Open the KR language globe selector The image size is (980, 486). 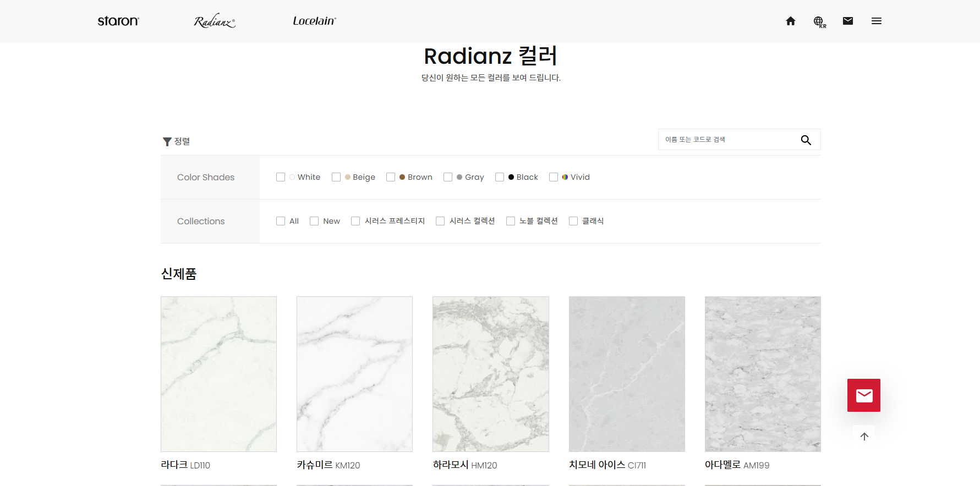pyautogui.click(x=819, y=21)
